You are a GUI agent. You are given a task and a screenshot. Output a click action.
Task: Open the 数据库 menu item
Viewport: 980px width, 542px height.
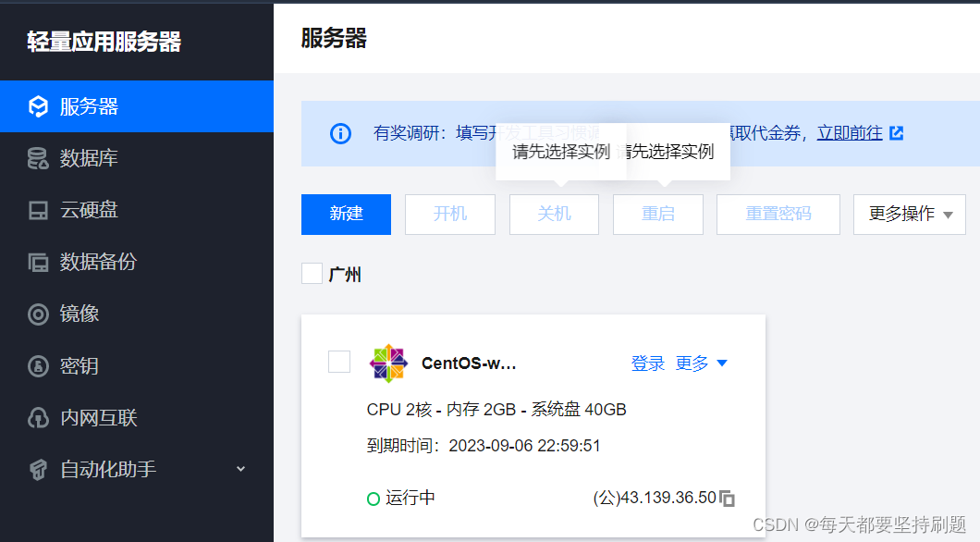137,158
